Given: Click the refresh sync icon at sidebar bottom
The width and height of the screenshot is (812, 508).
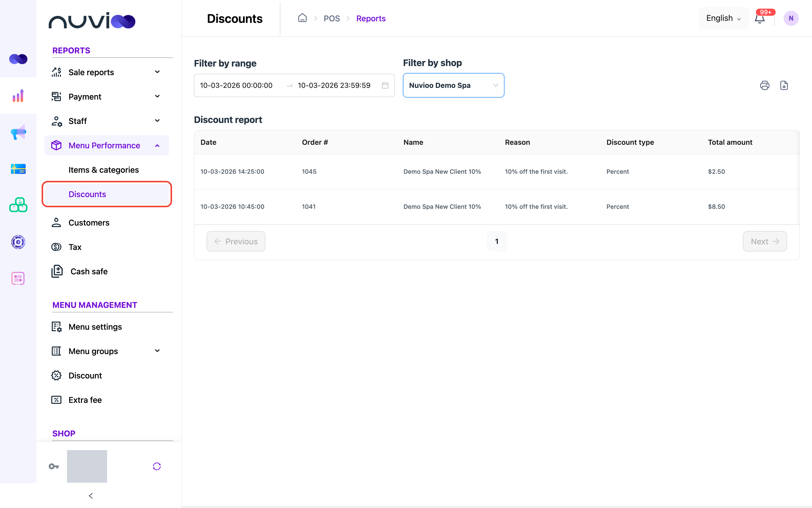Looking at the screenshot, I should click(x=157, y=466).
